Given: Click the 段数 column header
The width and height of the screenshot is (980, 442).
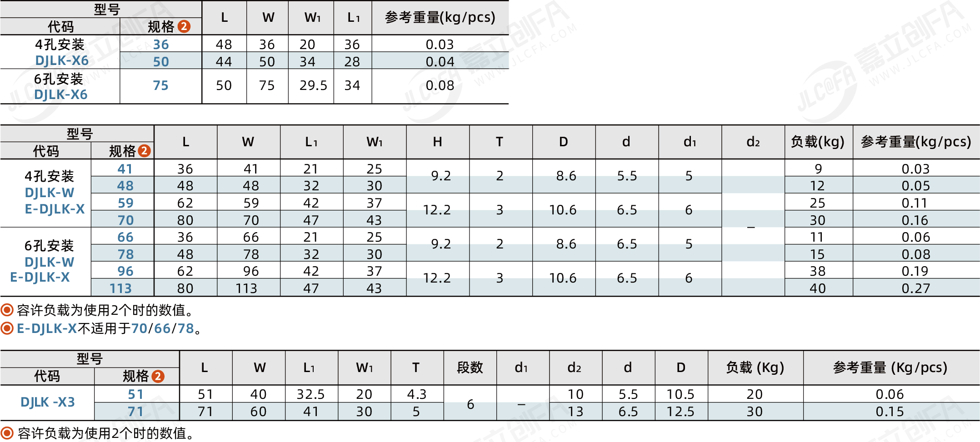Looking at the screenshot, I should click(x=470, y=368).
